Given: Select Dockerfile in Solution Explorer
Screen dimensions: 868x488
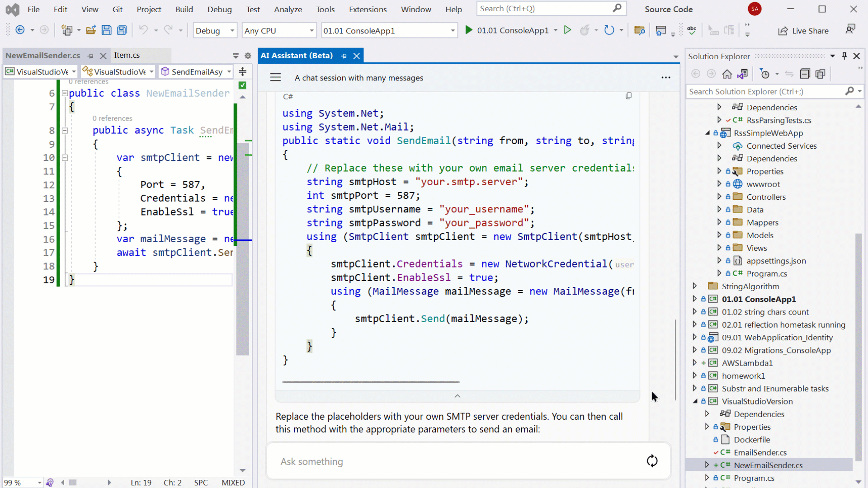Looking at the screenshot, I should coord(752,440).
